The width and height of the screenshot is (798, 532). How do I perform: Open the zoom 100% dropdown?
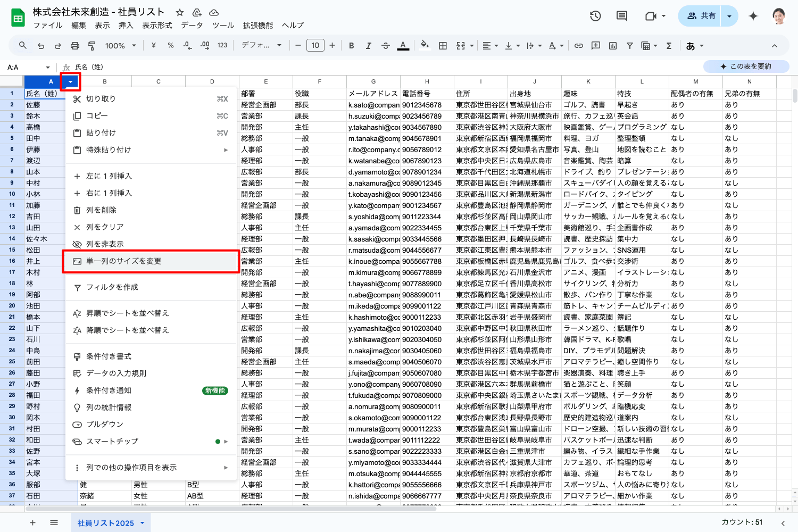coord(120,46)
